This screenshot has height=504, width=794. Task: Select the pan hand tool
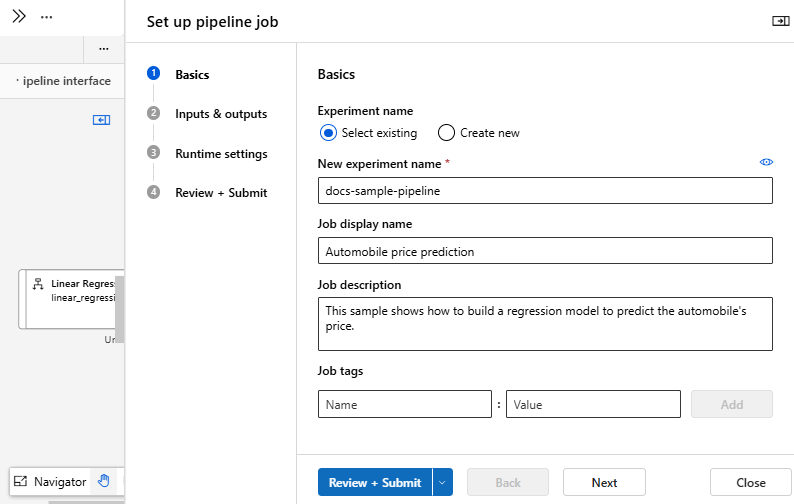tap(105, 481)
